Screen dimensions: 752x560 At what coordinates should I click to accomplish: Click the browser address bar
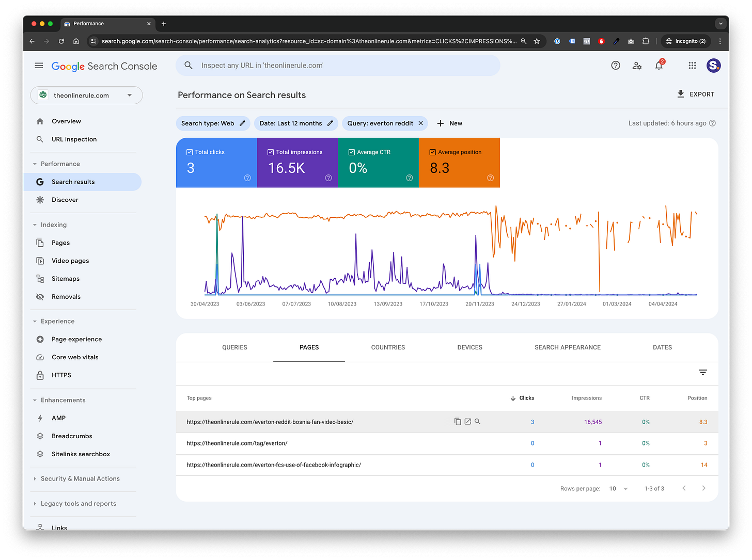(x=308, y=41)
